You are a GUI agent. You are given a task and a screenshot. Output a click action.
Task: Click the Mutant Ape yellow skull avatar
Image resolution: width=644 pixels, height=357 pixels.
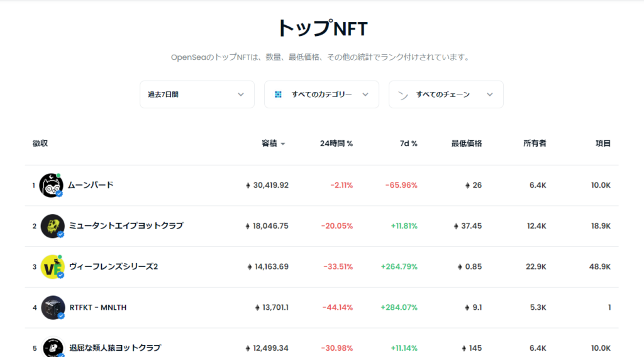(53, 226)
